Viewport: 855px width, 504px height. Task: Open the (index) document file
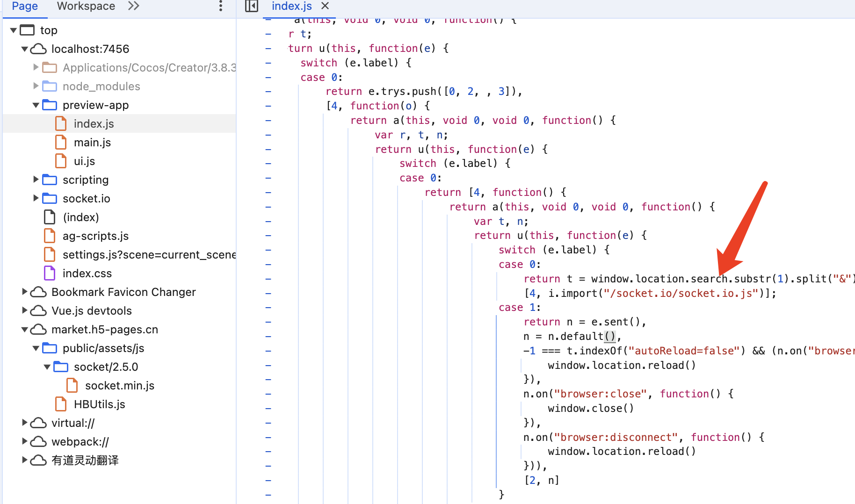coord(80,217)
